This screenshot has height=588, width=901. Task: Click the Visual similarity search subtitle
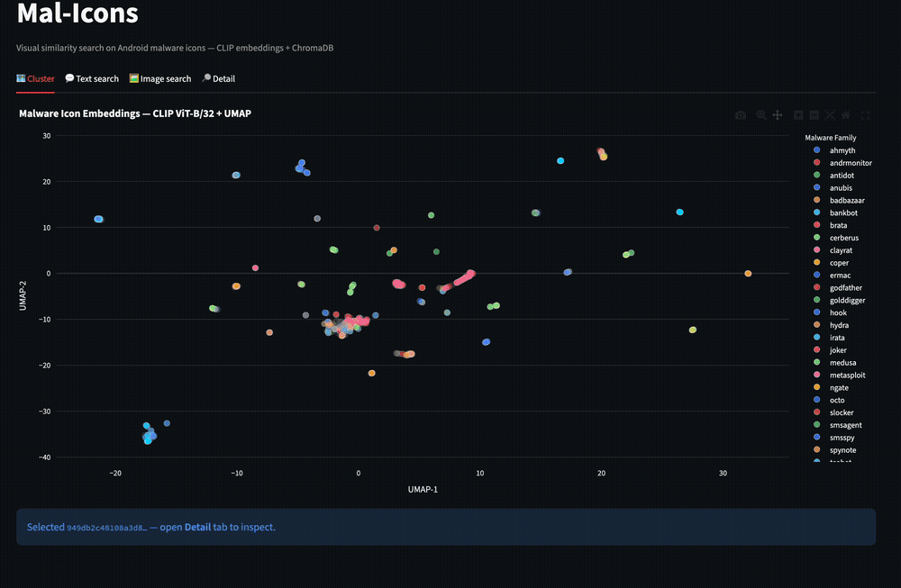pyautogui.click(x=175, y=49)
